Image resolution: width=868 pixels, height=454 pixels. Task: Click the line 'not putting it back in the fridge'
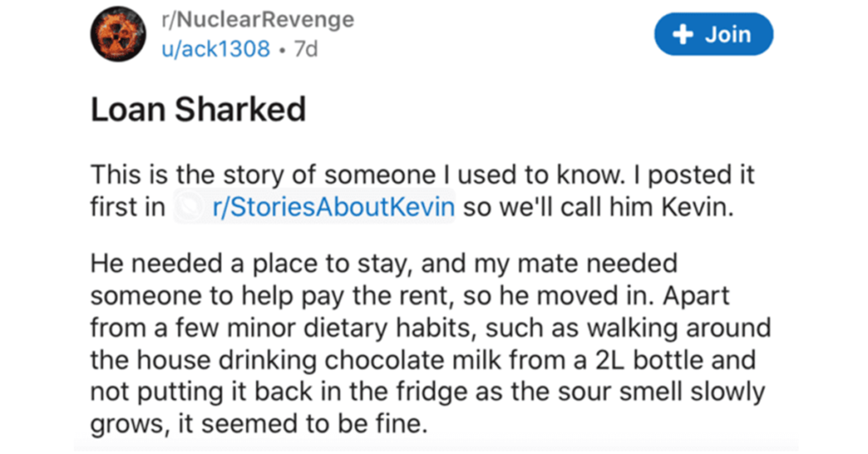coord(427,392)
